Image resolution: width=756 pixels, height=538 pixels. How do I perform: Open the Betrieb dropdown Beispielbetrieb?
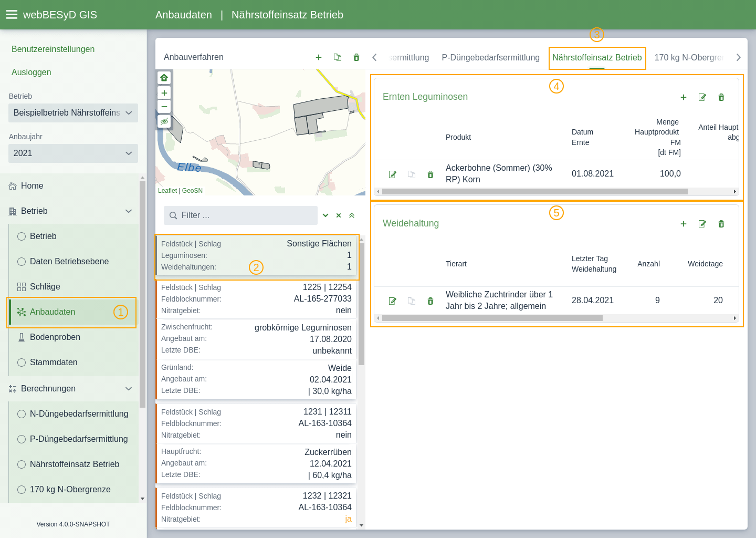[73, 113]
